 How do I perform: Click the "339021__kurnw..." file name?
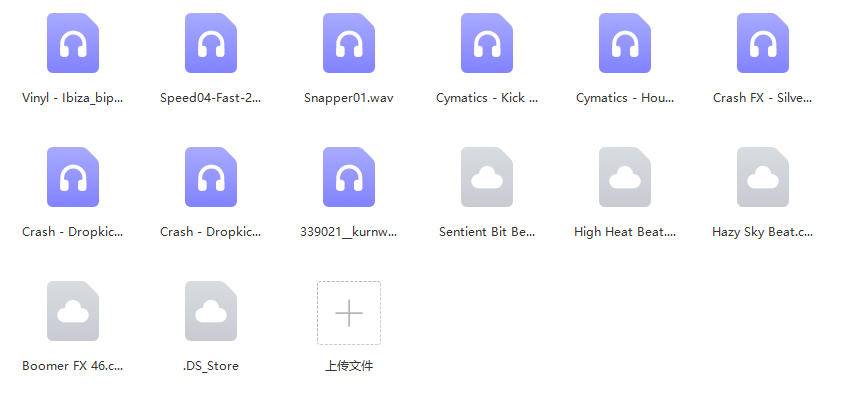click(x=349, y=232)
